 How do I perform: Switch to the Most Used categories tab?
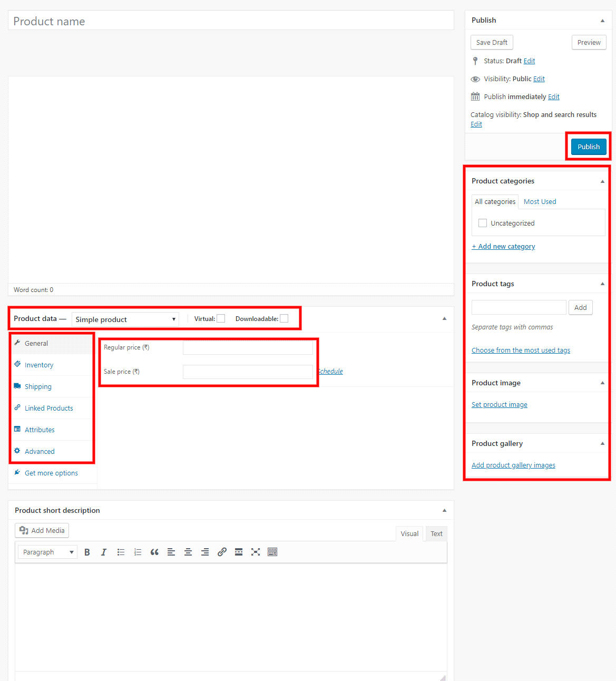[x=540, y=201]
